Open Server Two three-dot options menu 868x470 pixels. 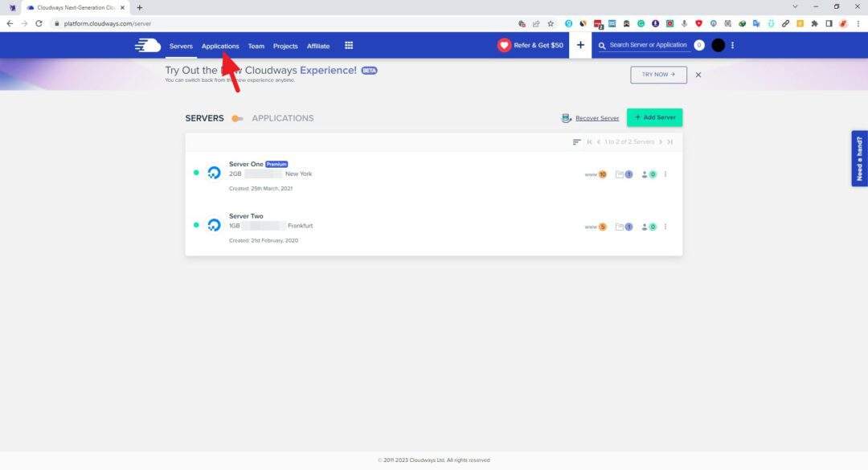[x=665, y=227]
